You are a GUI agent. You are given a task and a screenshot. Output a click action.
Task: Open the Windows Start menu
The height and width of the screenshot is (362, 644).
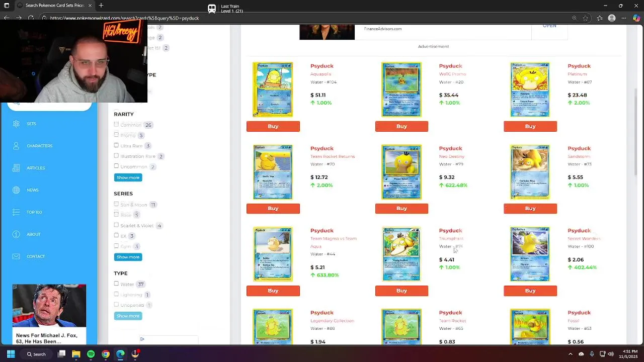[11, 354]
